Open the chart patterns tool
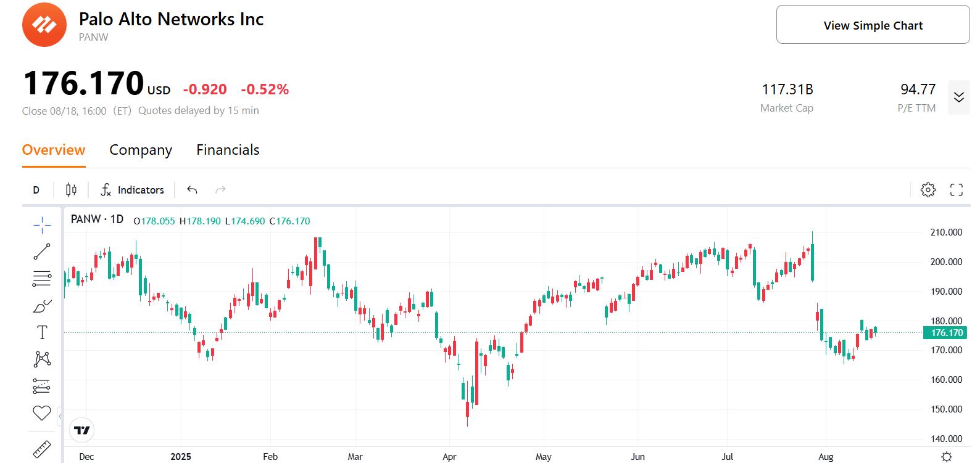 (x=42, y=359)
